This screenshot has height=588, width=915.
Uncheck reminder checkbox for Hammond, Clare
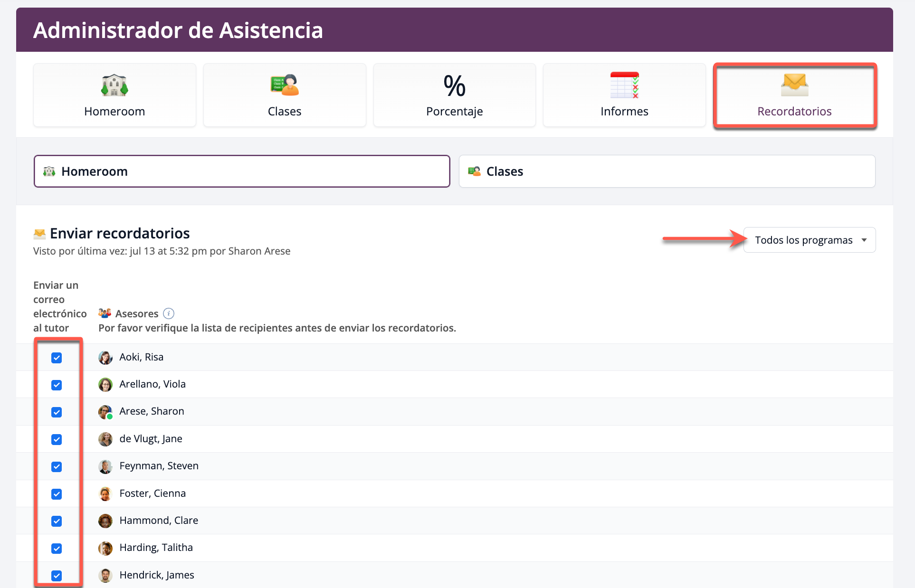pos(57,521)
